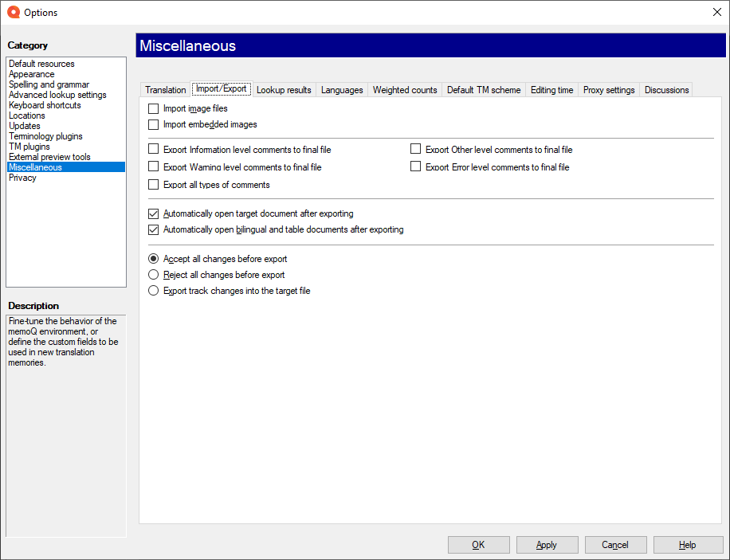Viewport: 730px width, 560px height.
Task: Click the Apply button
Action: [547, 545]
